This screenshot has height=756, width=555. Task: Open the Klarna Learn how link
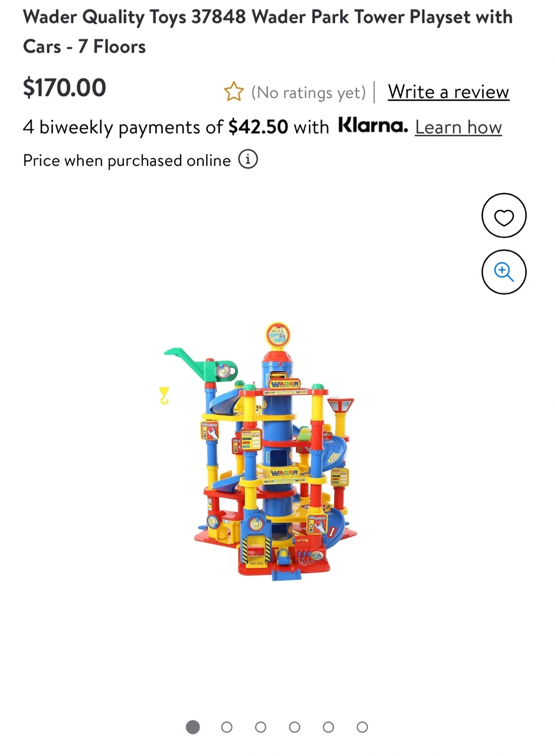coord(458,127)
